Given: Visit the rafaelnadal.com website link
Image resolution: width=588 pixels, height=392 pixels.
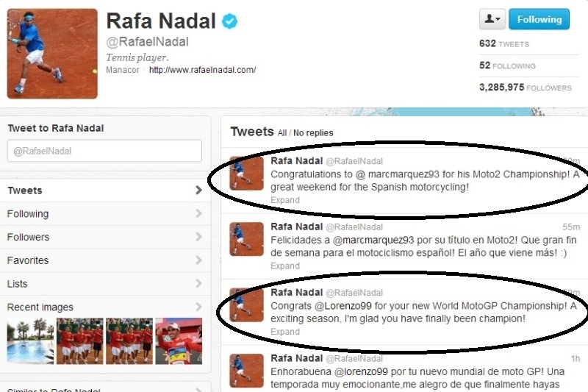Looking at the screenshot, I should pyautogui.click(x=203, y=70).
